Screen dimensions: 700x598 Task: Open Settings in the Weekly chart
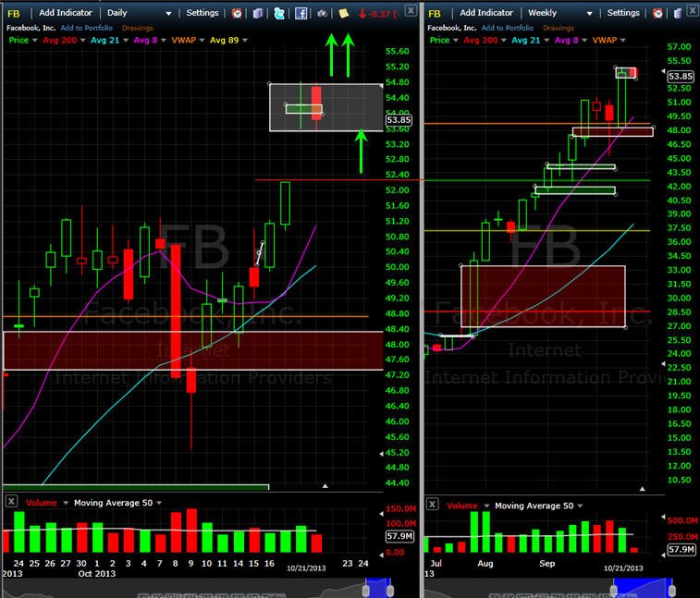click(622, 13)
